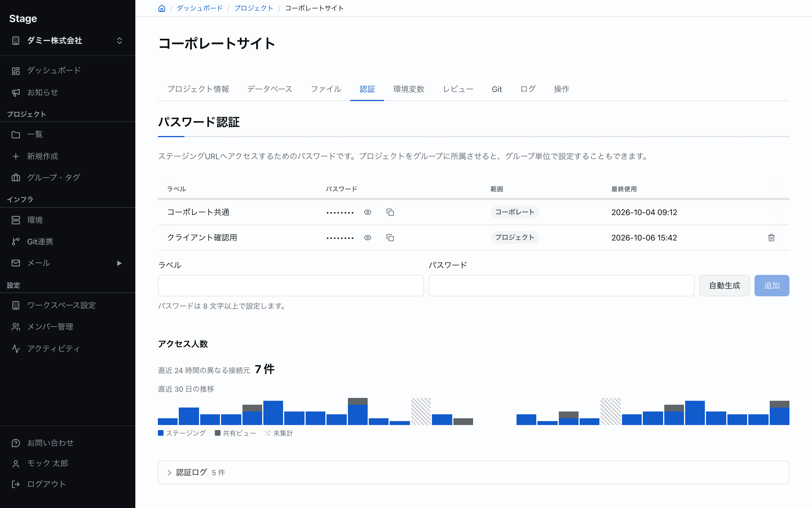Focus the ラベル input field
812x508 pixels.
pyautogui.click(x=291, y=286)
